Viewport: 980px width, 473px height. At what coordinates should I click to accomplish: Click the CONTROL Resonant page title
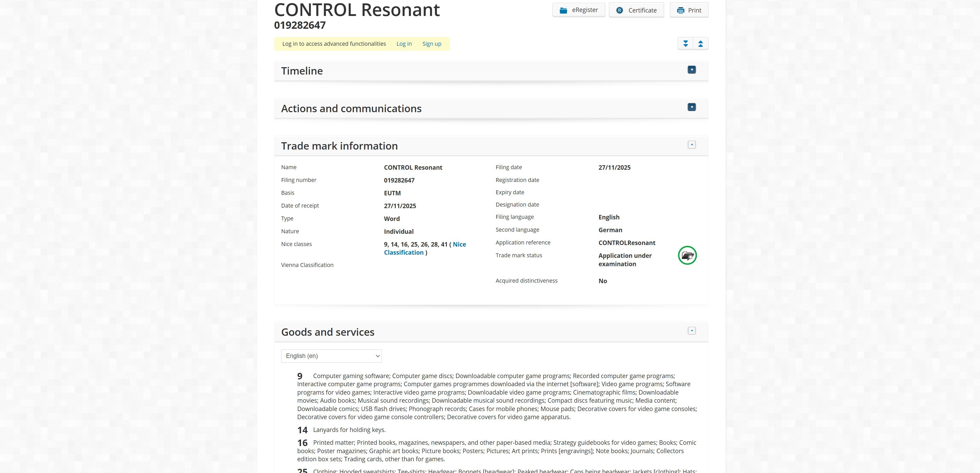(x=357, y=10)
